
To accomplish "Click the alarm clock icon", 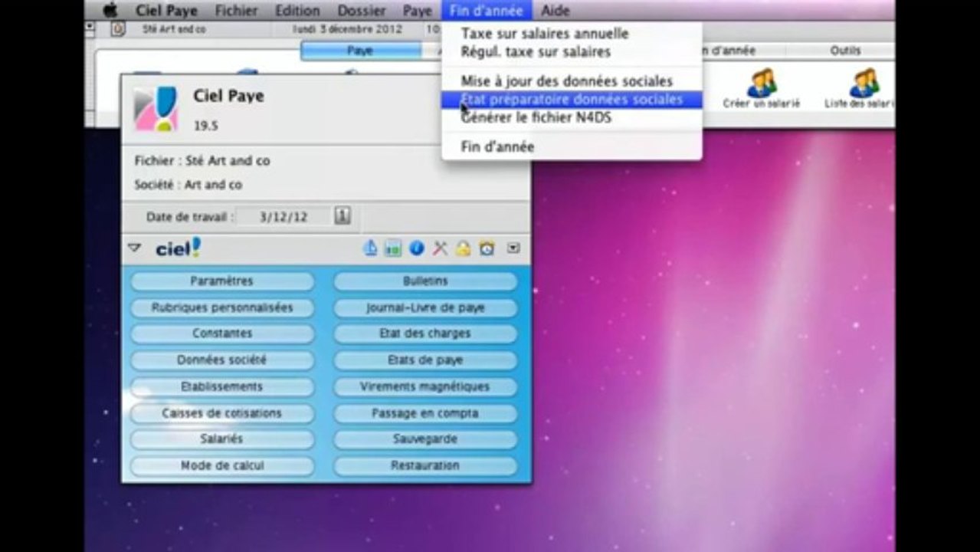I will (x=487, y=248).
